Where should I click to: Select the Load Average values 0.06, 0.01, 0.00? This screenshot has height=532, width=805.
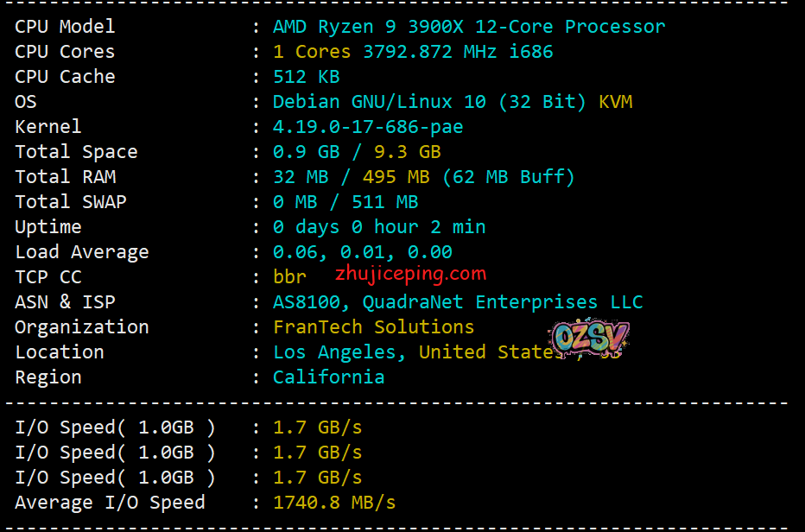tap(363, 252)
